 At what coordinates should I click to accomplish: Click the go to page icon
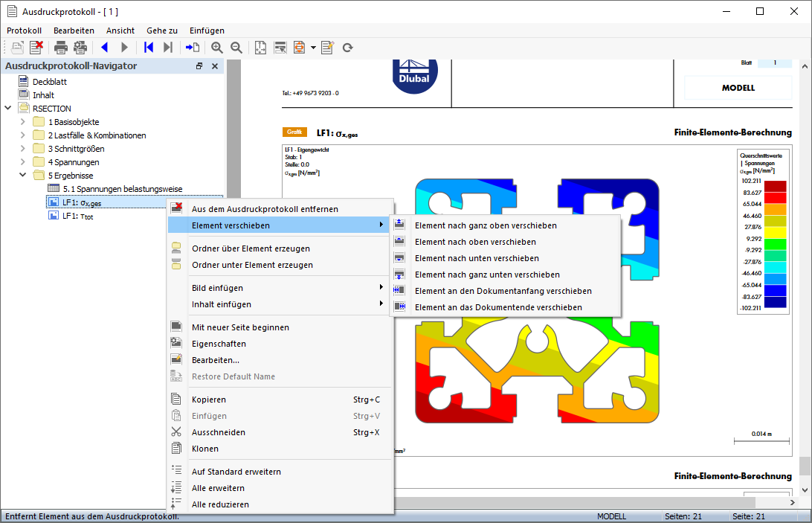pos(193,48)
